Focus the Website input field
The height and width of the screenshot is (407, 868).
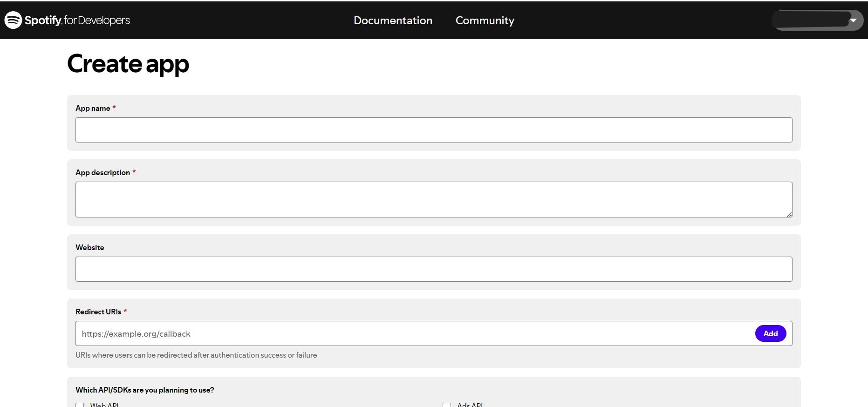click(433, 269)
